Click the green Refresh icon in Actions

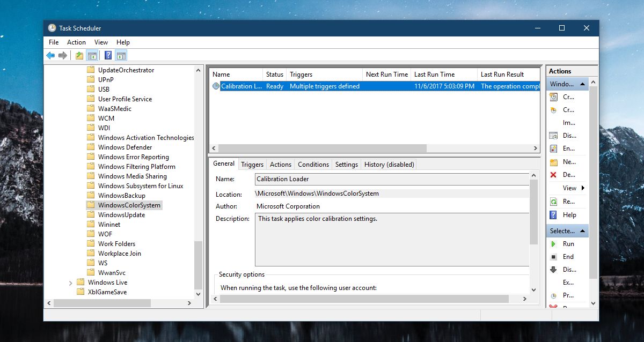(553, 202)
